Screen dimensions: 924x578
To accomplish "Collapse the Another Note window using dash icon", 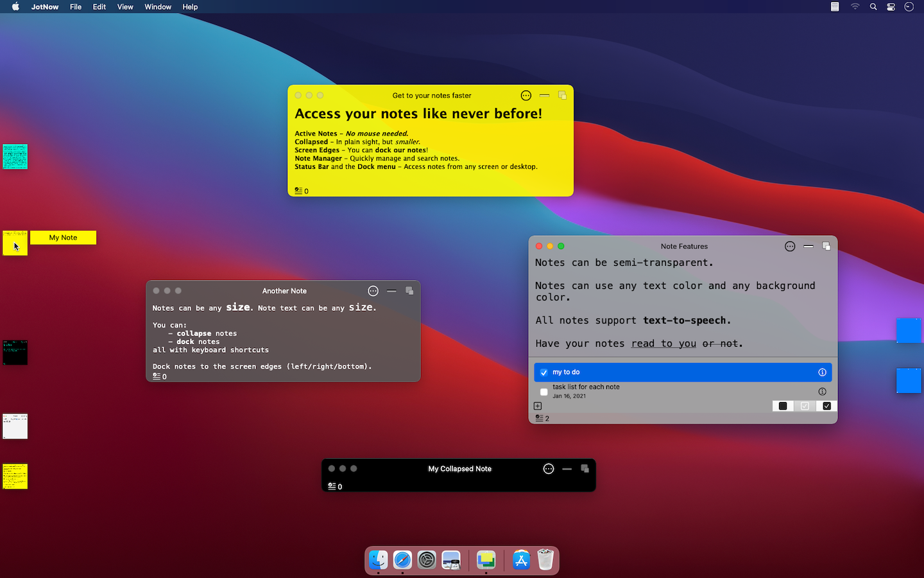I will click(391, 291).
